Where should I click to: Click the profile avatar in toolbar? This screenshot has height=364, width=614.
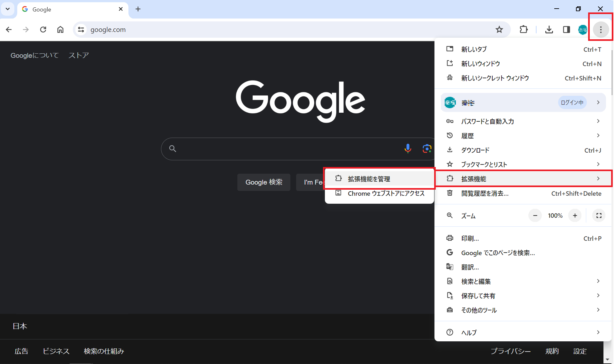(582, 29)
